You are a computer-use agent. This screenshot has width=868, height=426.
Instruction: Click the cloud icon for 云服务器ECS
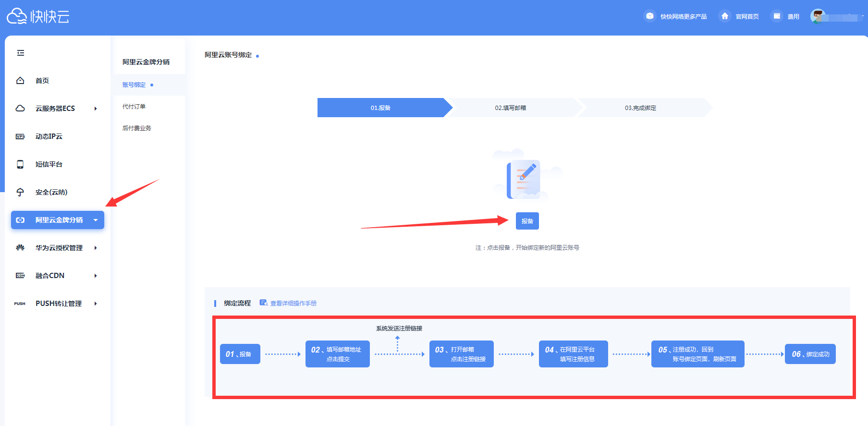[x=20, y=109]
